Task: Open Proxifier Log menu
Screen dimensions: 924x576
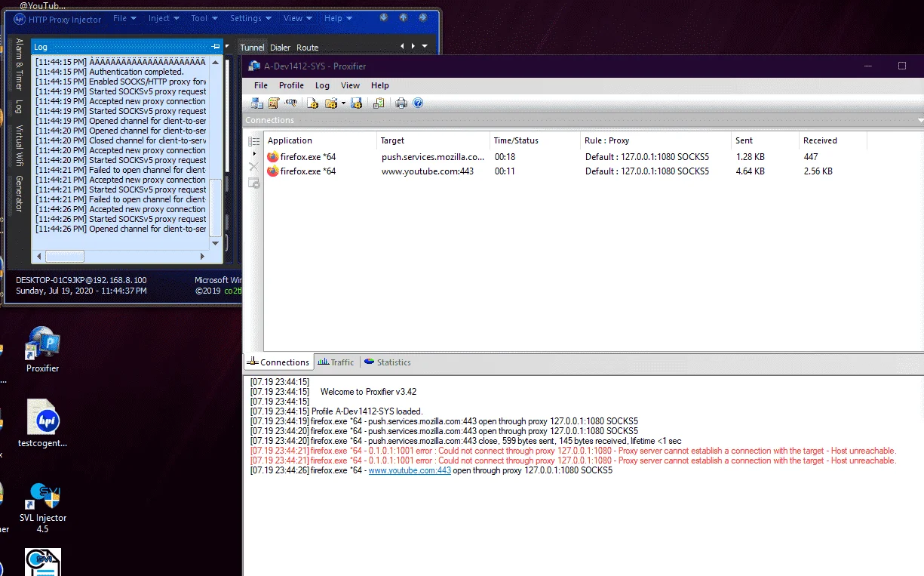Action: tap(322, 85)
